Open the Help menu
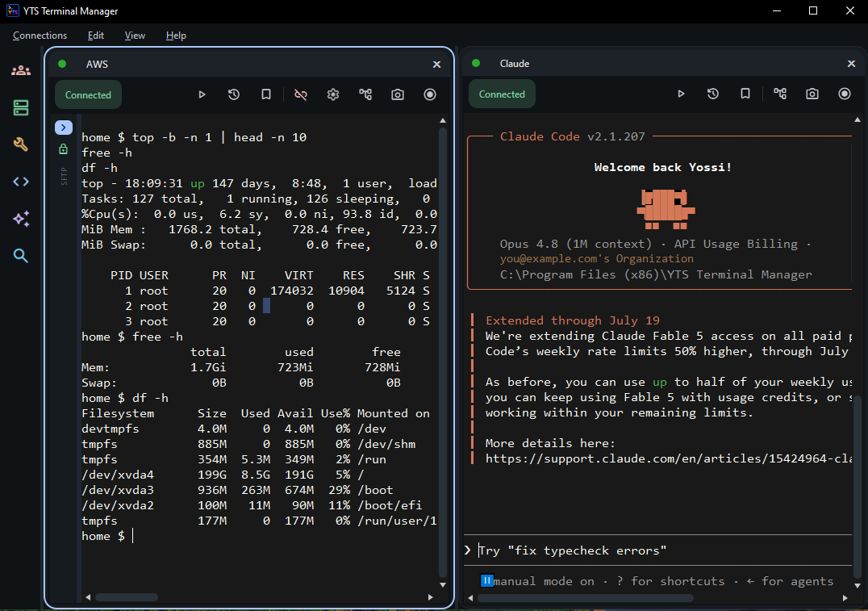868x611 pixels. 176,36
